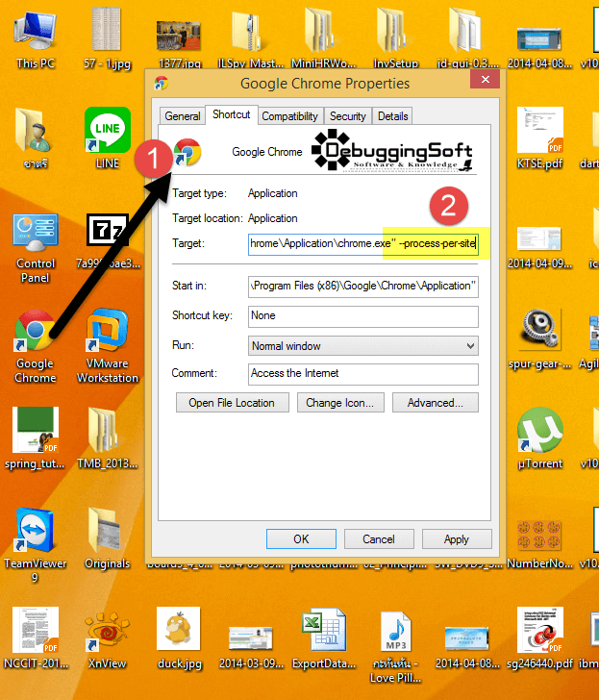Image resolution: width=599 pixels, height=700 pixels.
Task: Select the XnView shortcut icon
Action: click(x=107, y=631)
